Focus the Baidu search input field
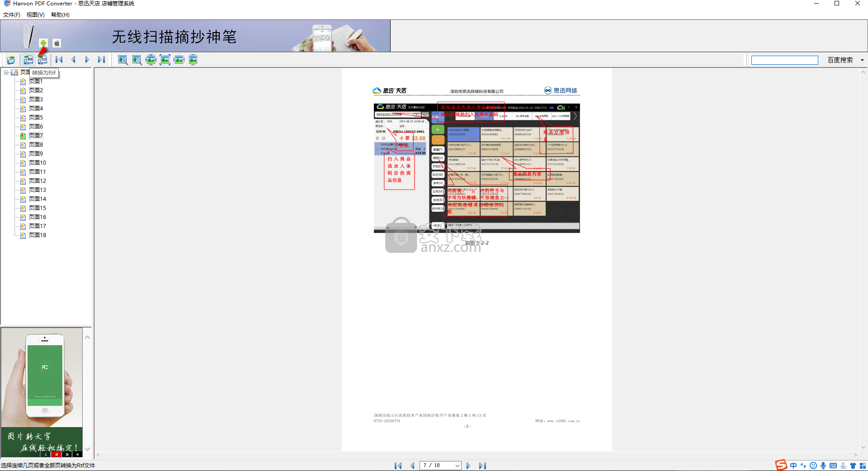868x471 pixels. pos(784,60)
